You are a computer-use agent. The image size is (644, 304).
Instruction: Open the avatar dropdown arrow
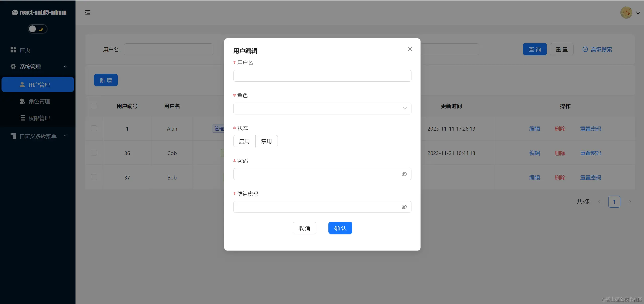coord(638,13)
